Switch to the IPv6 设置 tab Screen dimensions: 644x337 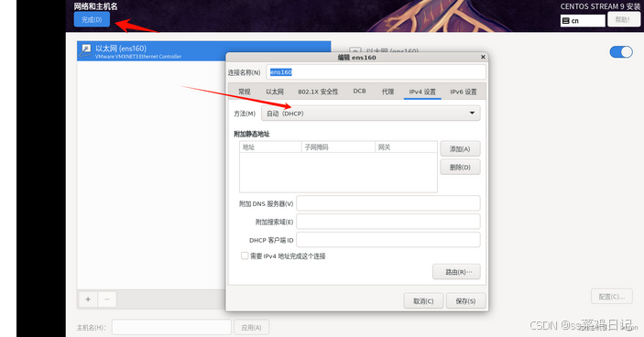(x=464, y=92)
